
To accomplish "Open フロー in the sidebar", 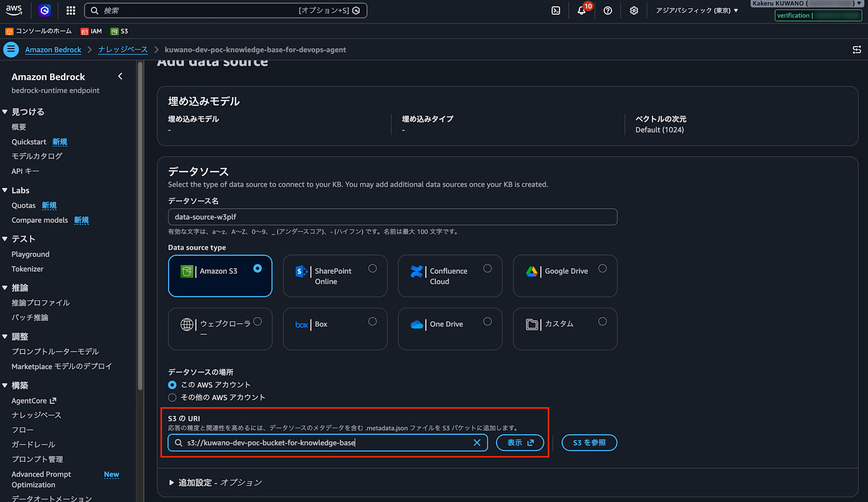I will click(23, 430).
